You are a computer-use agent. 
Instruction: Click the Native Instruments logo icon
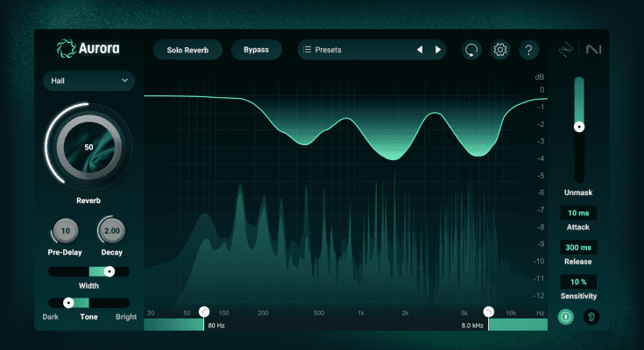point(594,50)
